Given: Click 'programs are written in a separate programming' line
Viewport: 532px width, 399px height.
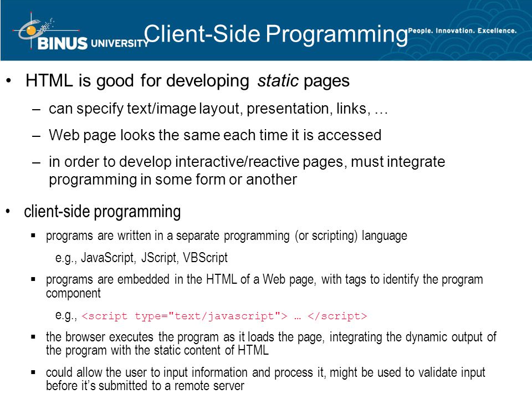Looking at the screenshot, I should point(226,236).
